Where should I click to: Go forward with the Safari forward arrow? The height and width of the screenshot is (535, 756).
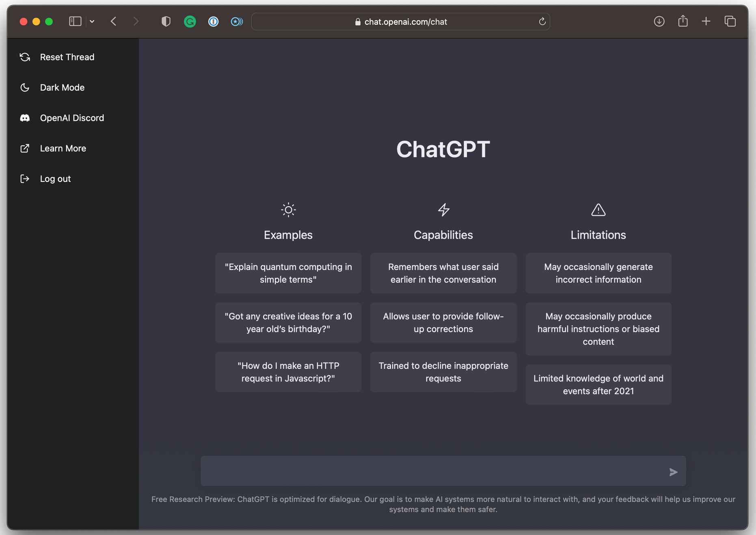pyautogui.click(x=136, y=22)
